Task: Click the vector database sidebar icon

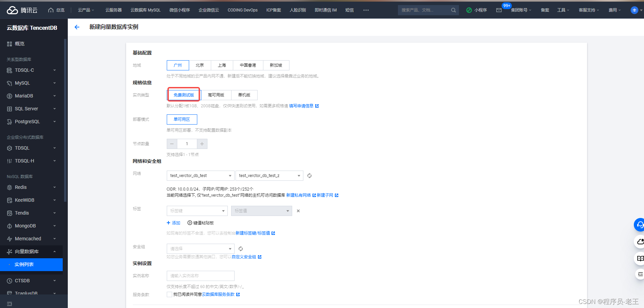Action: pyautogui.click(x=9, y=251)
